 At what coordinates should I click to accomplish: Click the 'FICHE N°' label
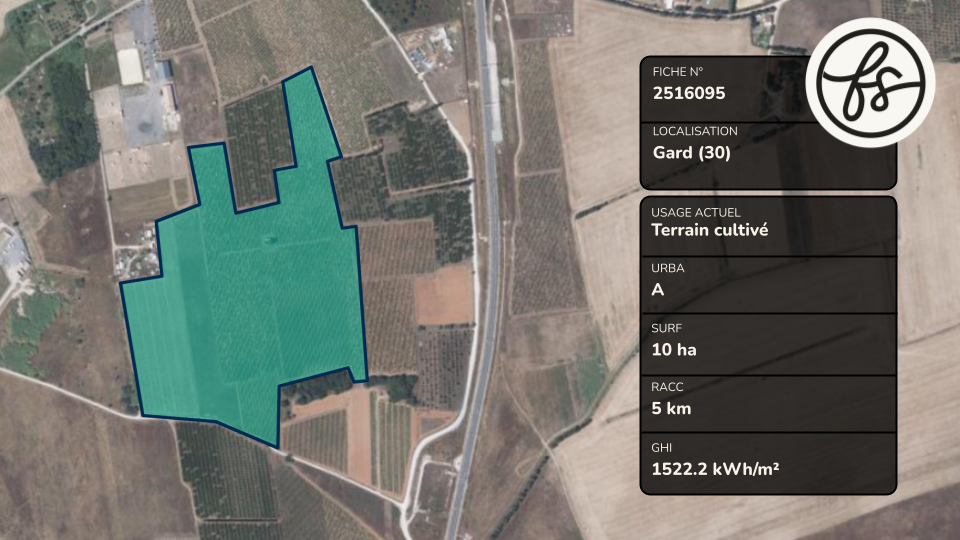tap(678, 72)
